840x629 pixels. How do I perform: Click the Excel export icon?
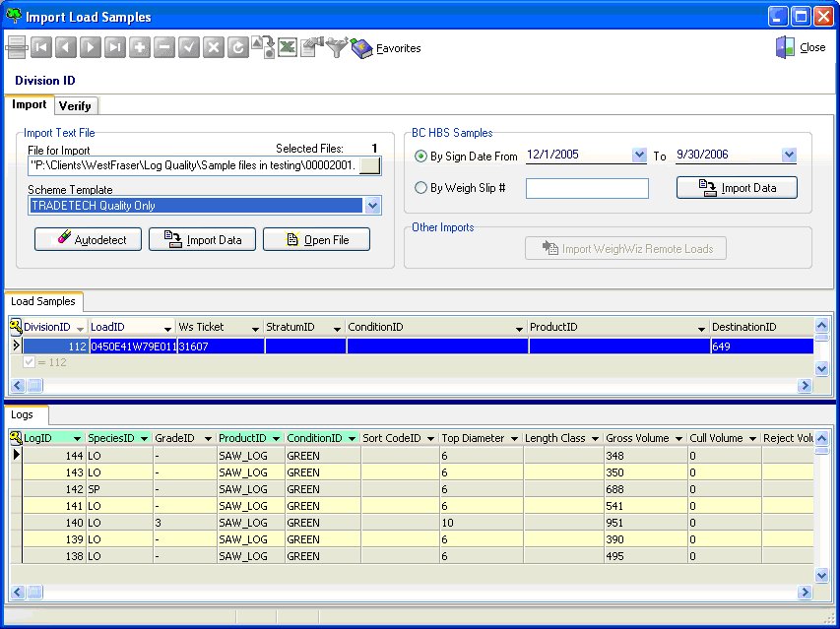pos(288,47)
